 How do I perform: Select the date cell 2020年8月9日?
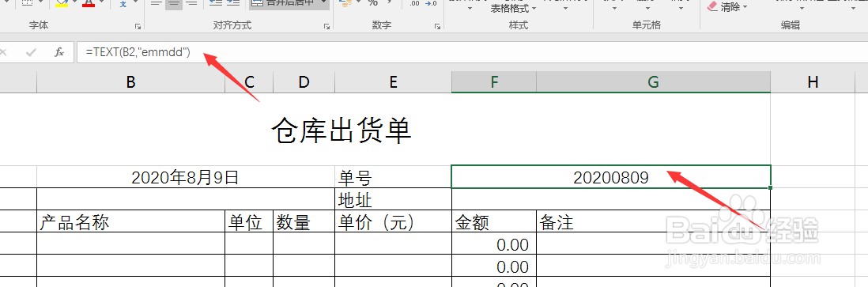click(x=186, y=177)
